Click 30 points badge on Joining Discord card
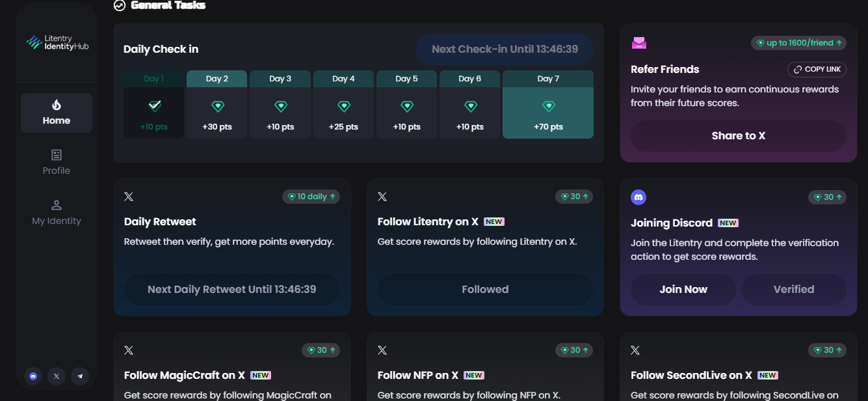This screenshot has width=868, height=401. coord(827,197)
